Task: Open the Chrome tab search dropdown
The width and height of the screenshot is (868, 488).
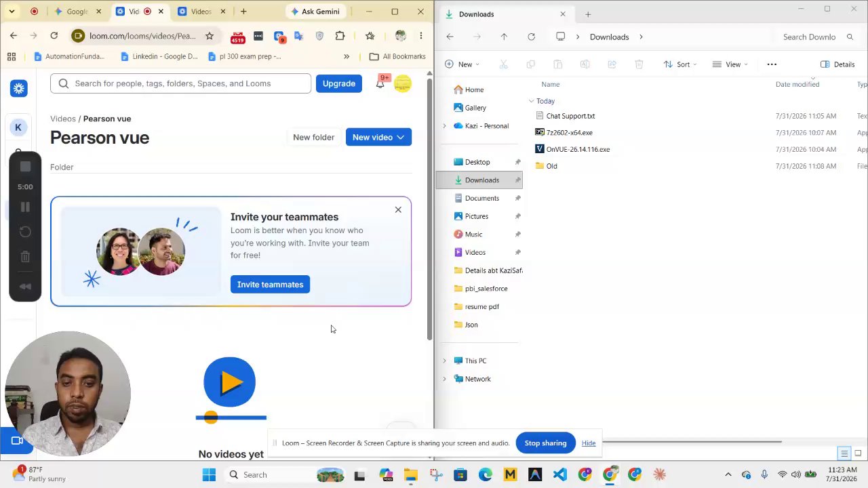Action: click(12, 12)
